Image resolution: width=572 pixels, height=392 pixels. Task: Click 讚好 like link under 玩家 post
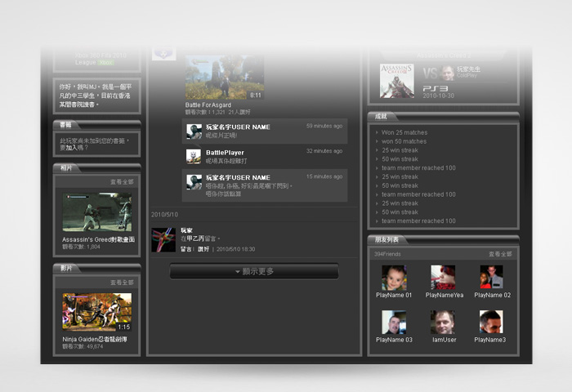[x=203, y=249]
